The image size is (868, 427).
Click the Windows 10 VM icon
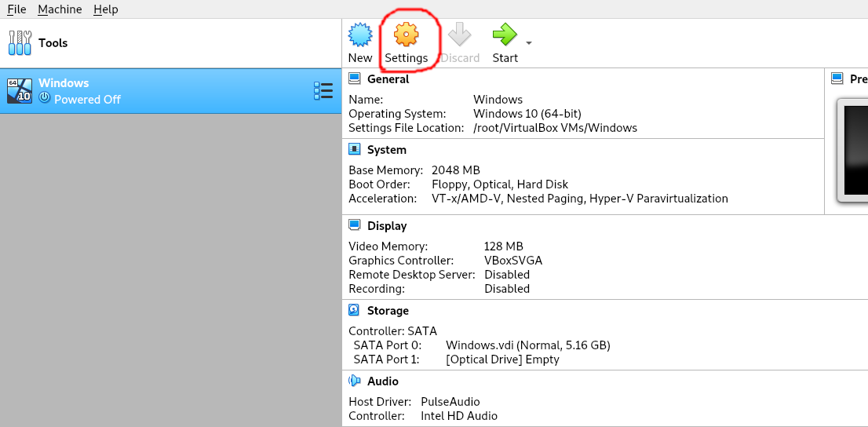click(20, 91)
